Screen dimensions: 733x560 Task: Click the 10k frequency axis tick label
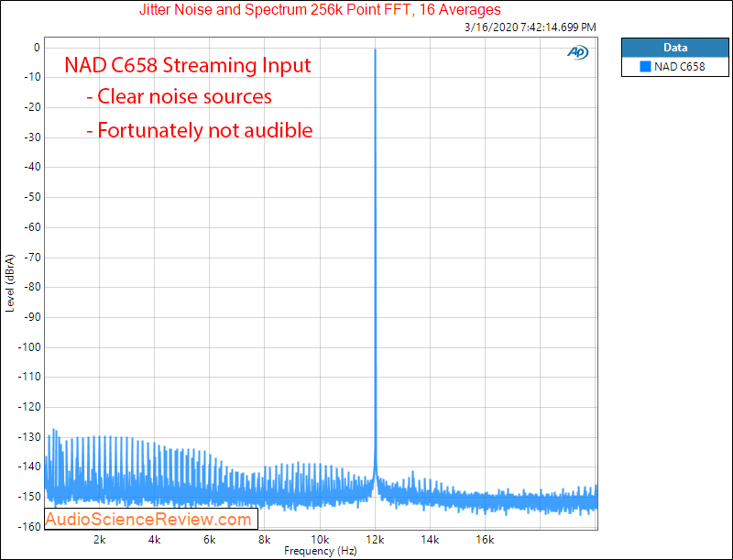point(320,540)
